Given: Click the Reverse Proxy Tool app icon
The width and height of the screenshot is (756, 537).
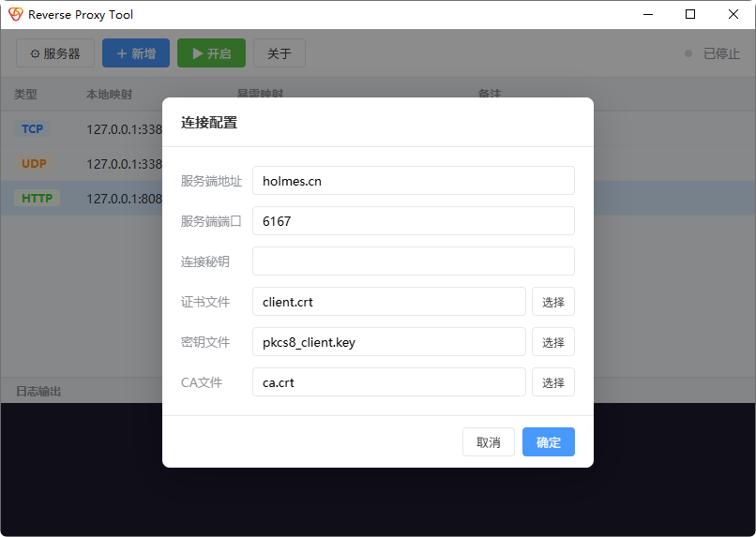Looking at the screenshot, I should (x=15, y=14).
